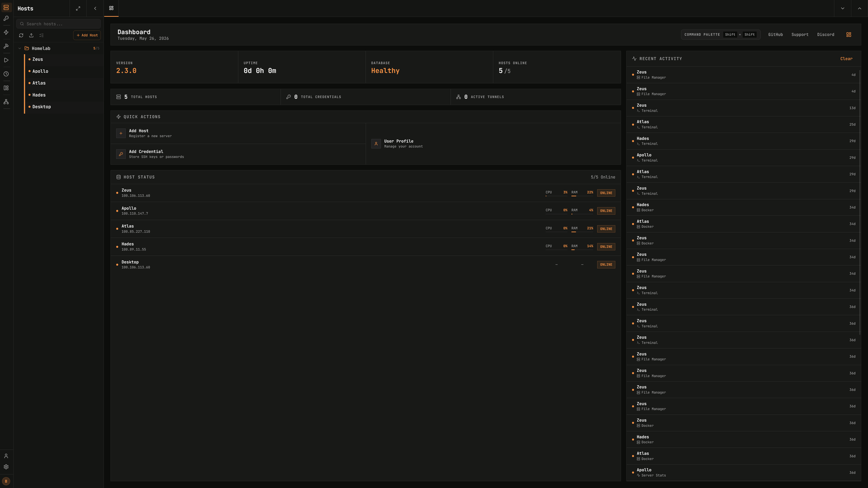Open the Support link
The image size is (868, 488).
800,34
